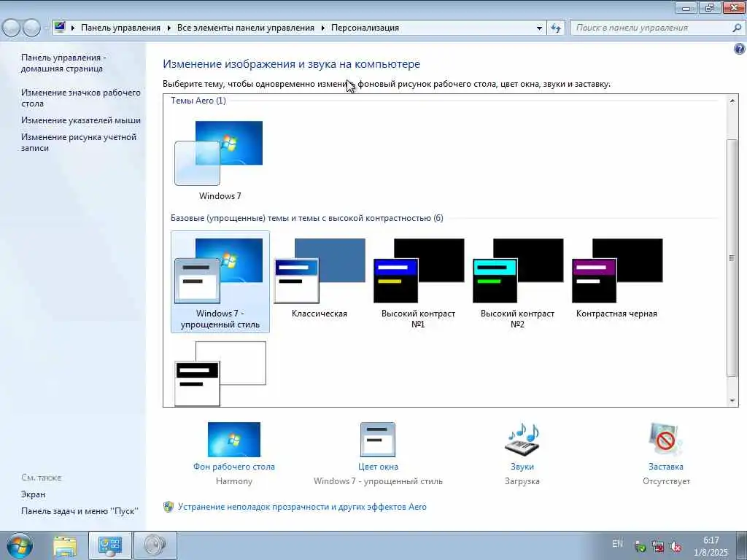747x560 pixels.
Task: Click the Звуки link text
Action: pos(522,467)
